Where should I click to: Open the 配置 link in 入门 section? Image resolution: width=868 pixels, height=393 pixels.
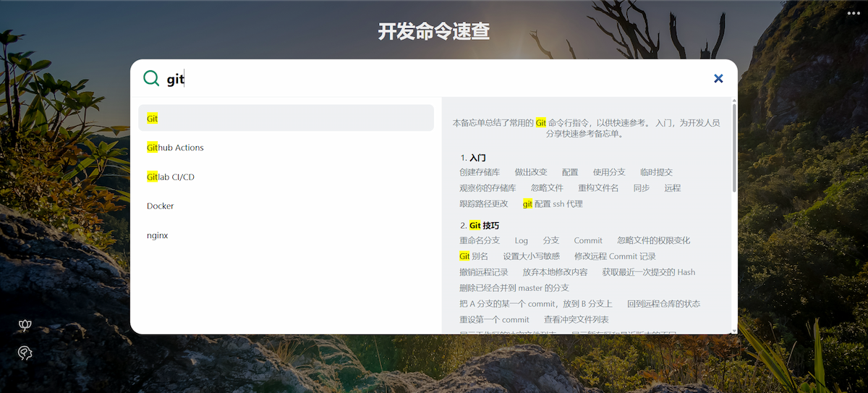570,172
